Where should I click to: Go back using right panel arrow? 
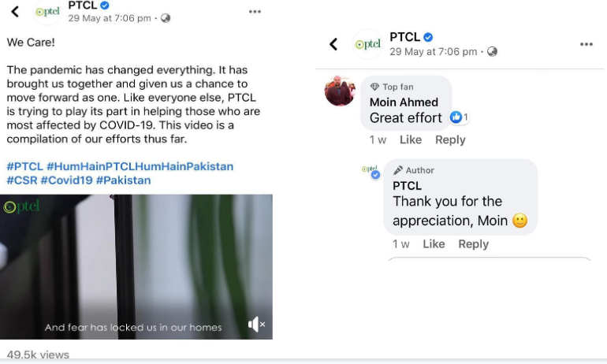tap(333, 44)
